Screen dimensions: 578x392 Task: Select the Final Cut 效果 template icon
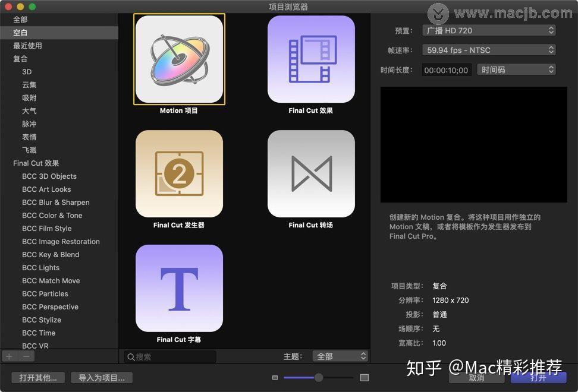[311, 59]
